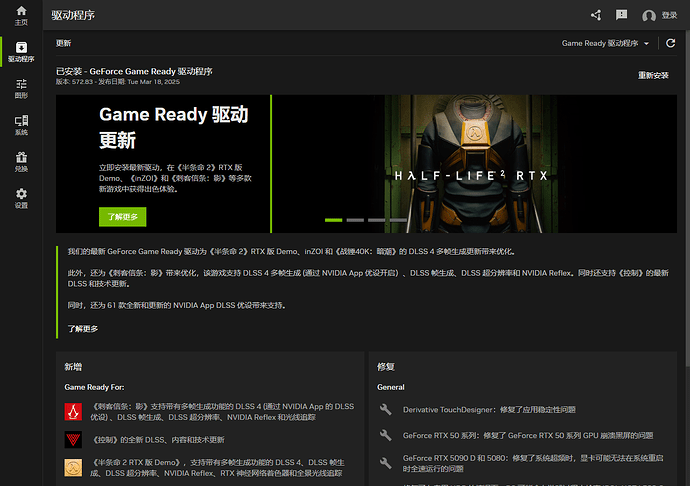Open the 兑换 (Redeem) gift icon
This screenshot has width=690, height=486.
[21, 161]
